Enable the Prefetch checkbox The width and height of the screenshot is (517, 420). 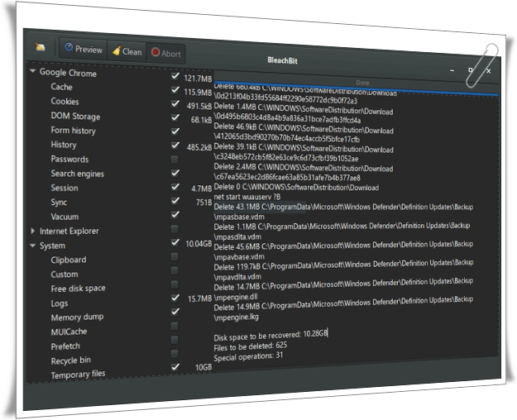[x=175, y=340]
